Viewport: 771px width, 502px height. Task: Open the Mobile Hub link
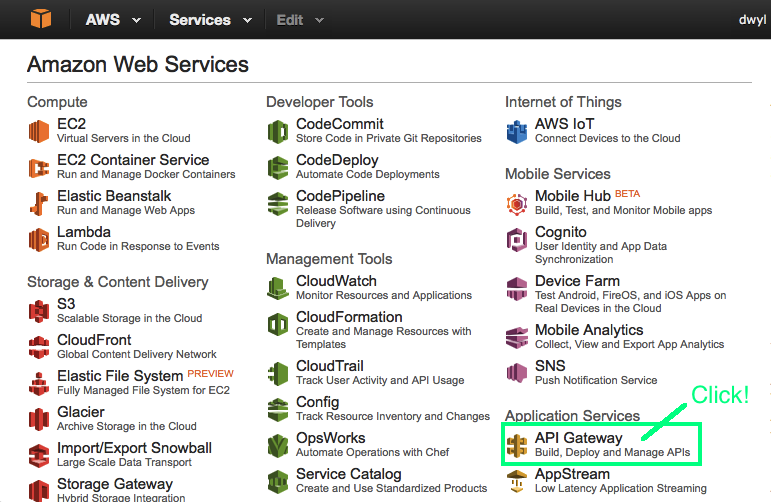click(x=573, y=196)
